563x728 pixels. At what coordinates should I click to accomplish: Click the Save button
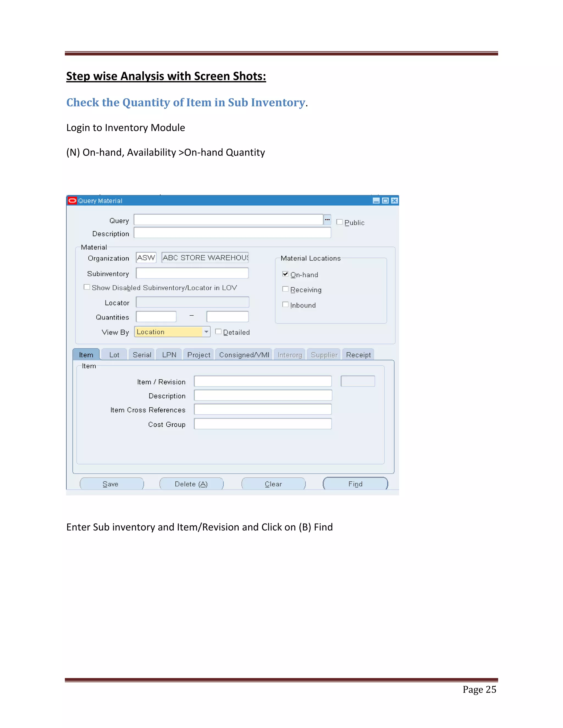pos(112,484)
